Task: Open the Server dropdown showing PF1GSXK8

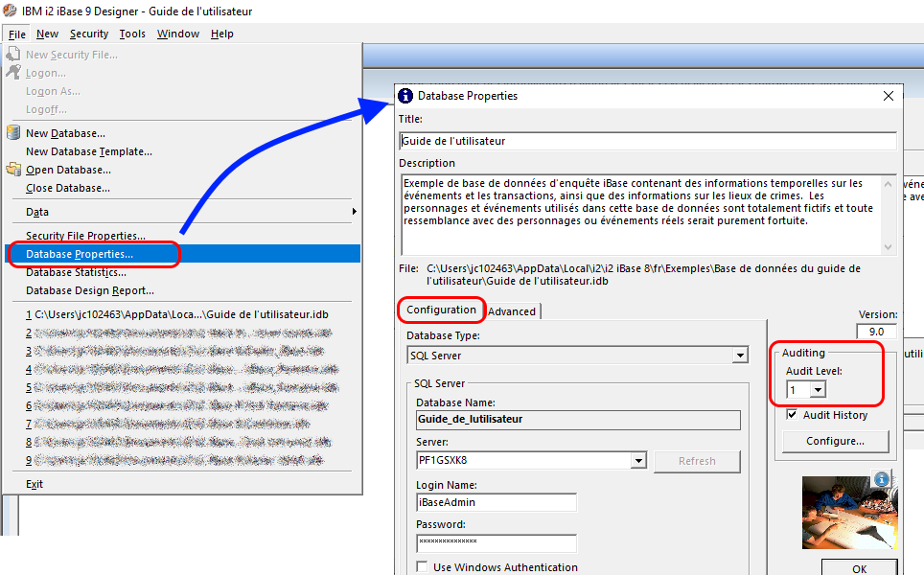Action: (637, 461)
